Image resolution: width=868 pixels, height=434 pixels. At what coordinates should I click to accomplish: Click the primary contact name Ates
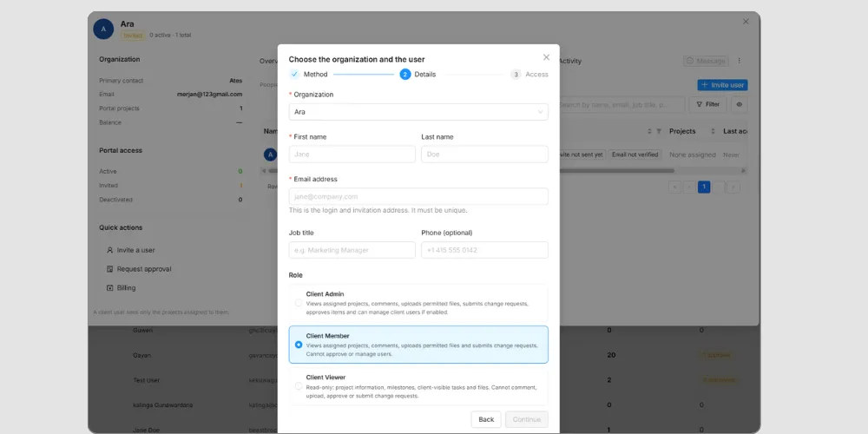pos(236,80)
